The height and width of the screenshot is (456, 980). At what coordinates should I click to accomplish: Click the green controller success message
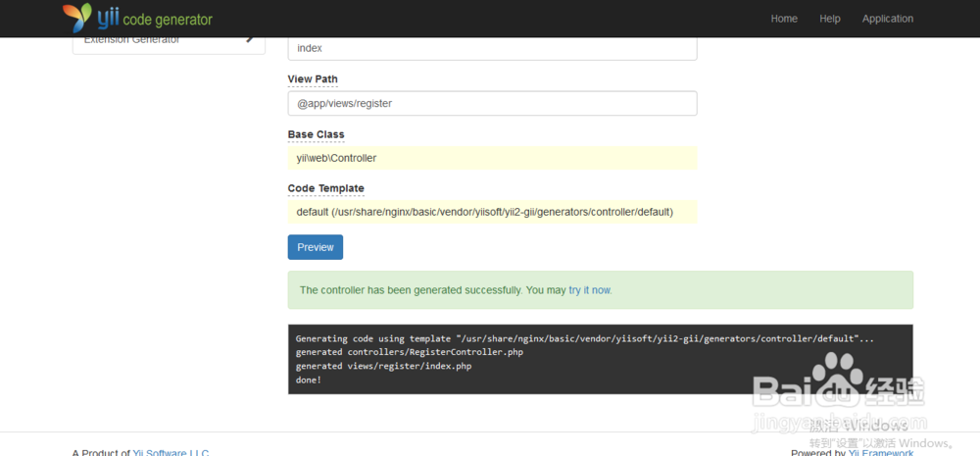coord(431,290)
